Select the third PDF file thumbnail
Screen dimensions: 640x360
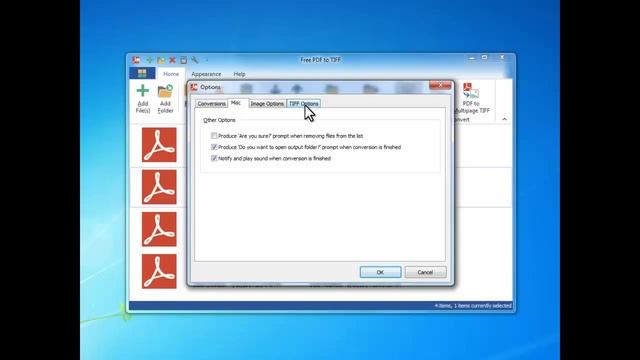[x=159, y=229]
